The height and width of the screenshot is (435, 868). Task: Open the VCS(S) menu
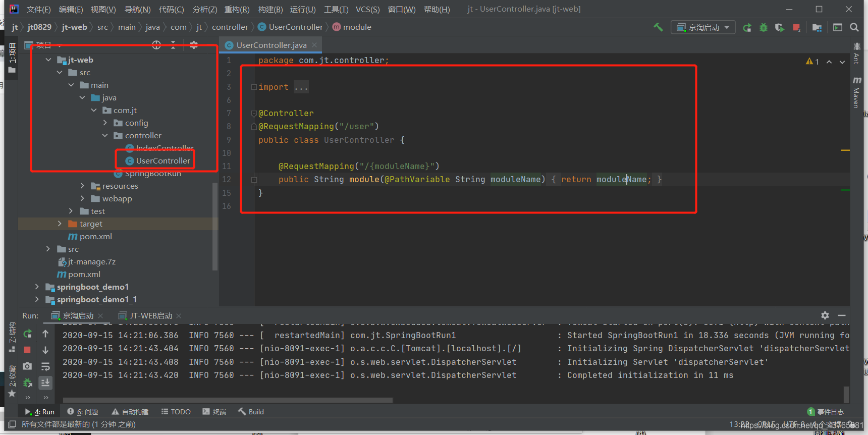(x=367, y=9)
